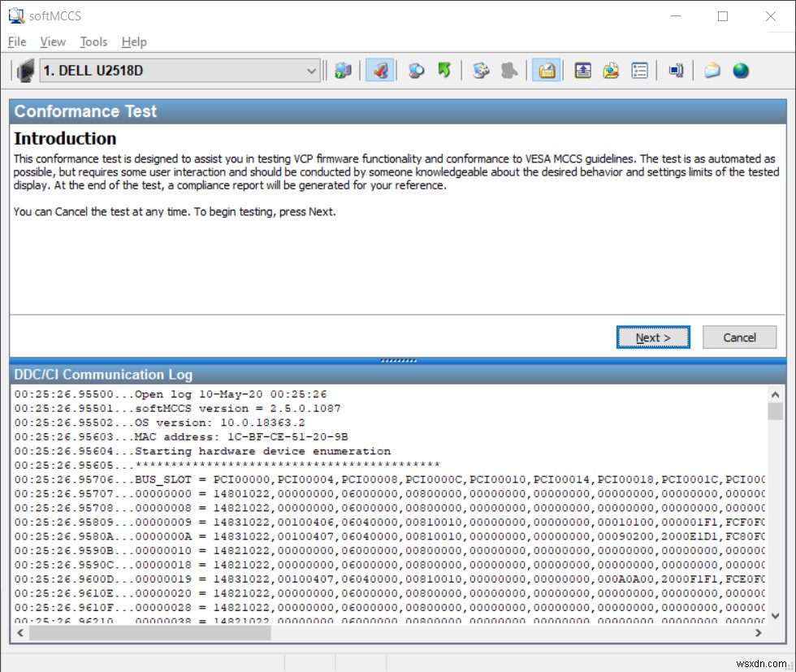
Task: Click the '00000019 = 14831022' log line
Action: 389,579
